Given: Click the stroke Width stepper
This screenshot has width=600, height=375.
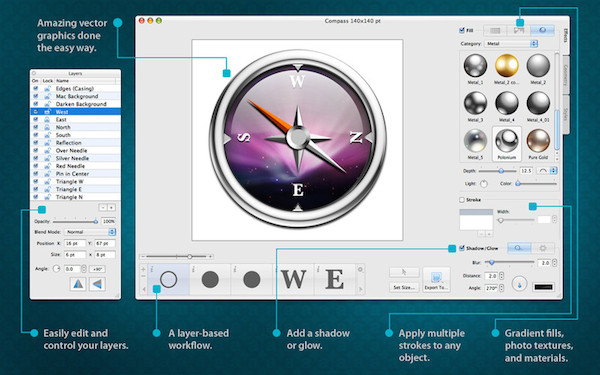Looking at the screenshot, I should coord(554,220).
